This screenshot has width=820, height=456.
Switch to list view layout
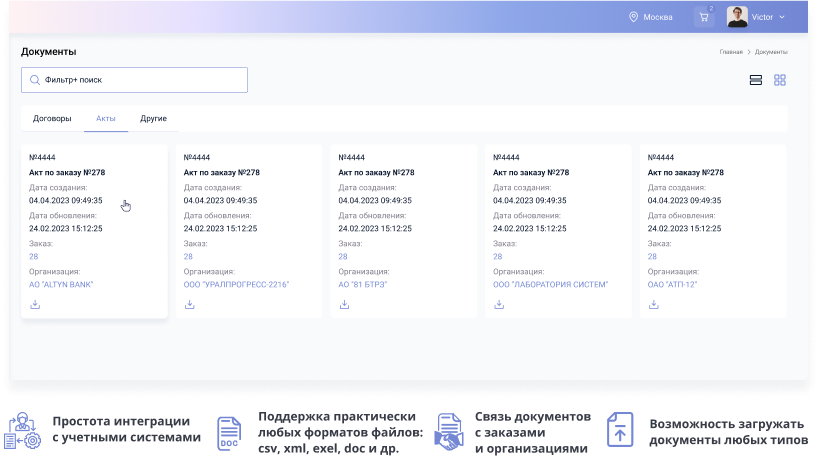click(x=756, y=80)
